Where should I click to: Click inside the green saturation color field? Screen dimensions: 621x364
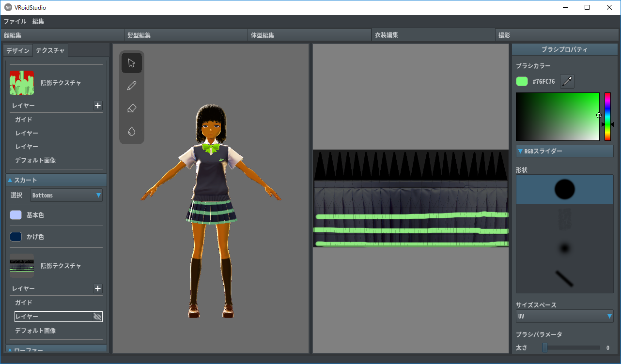pos(558,117)
